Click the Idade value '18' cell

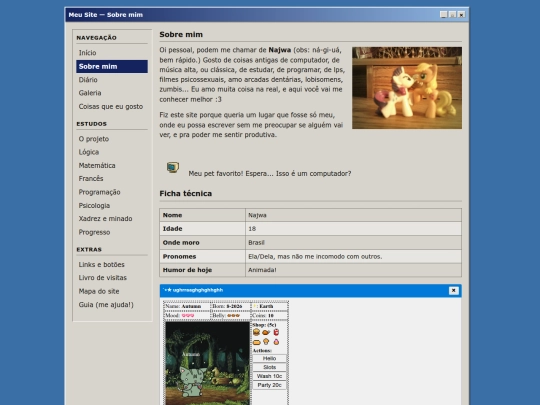click(353, 229)
